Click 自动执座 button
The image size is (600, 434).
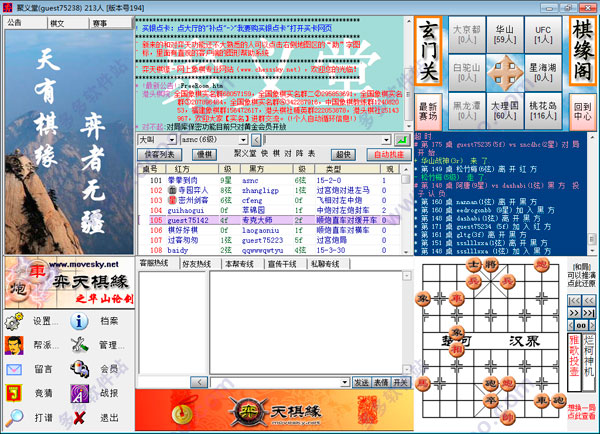coord(389,154)
